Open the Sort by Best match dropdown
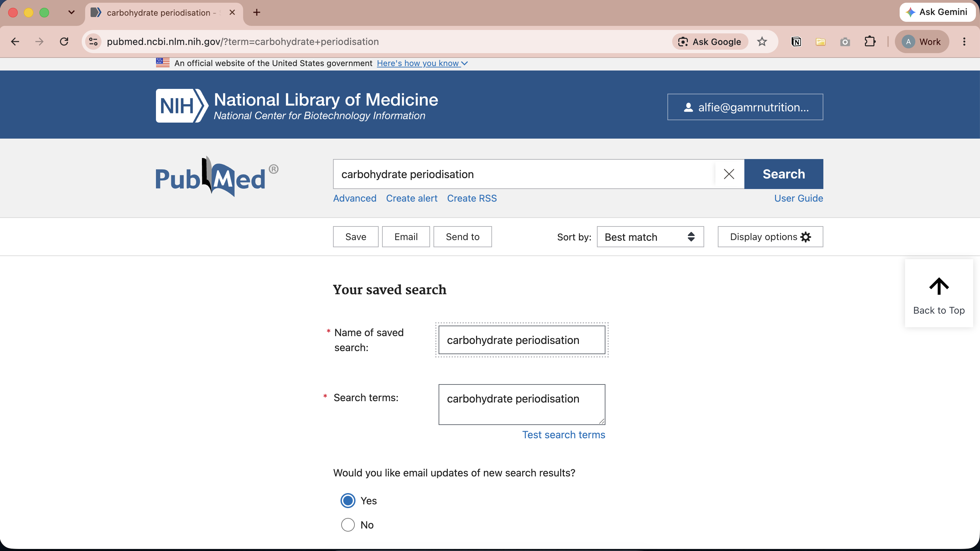 [x=650, y=237]
